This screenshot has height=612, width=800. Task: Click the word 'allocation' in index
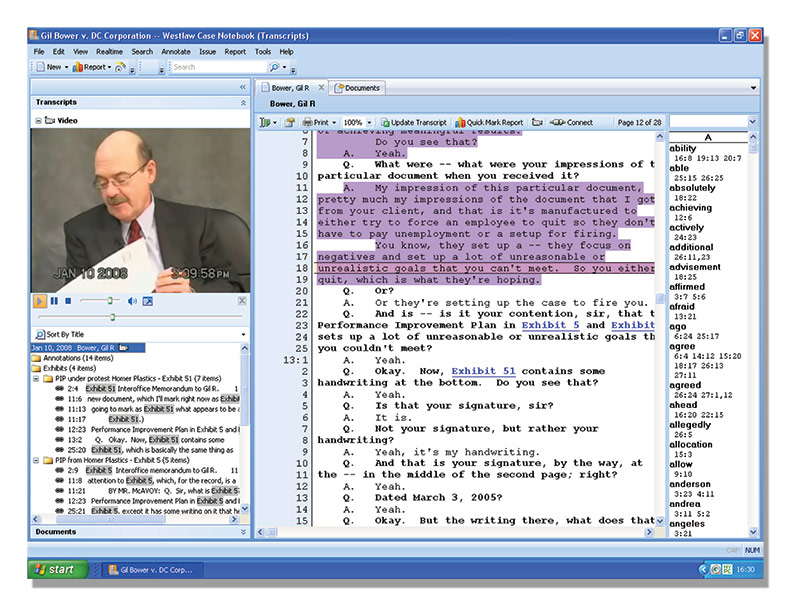[x=691, y=444]
